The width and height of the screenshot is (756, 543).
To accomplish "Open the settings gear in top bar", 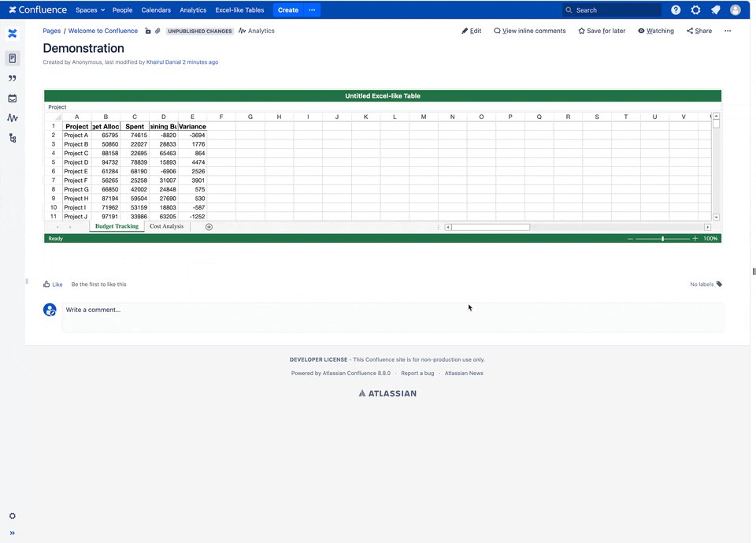I will (x=695, y=10).
